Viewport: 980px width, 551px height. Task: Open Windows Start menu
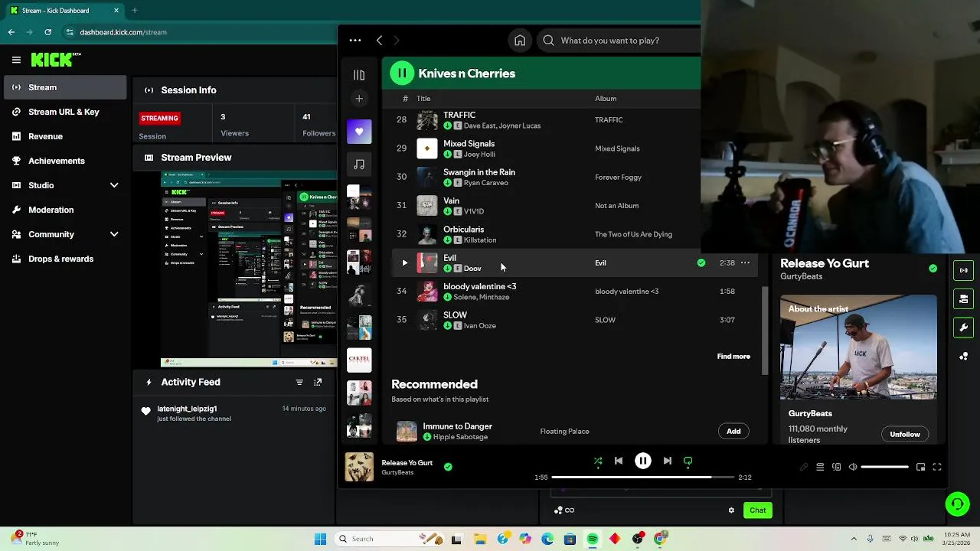[320, 539]
